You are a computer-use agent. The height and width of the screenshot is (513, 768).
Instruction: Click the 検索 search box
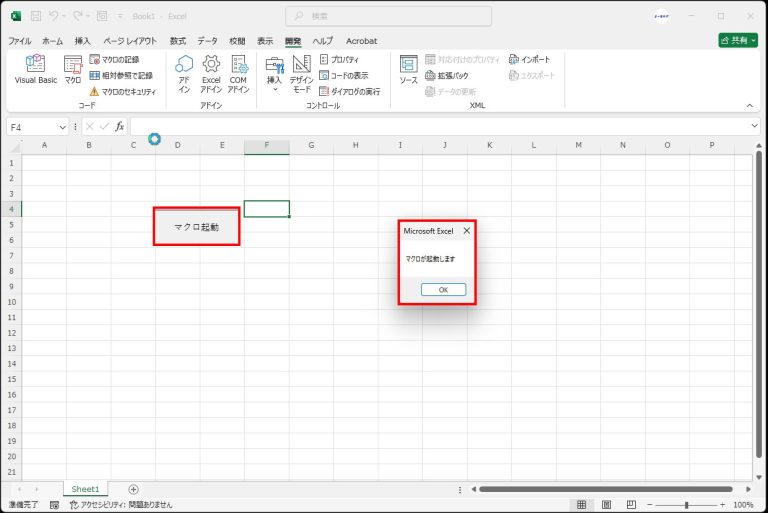click(x=388, y=16)
